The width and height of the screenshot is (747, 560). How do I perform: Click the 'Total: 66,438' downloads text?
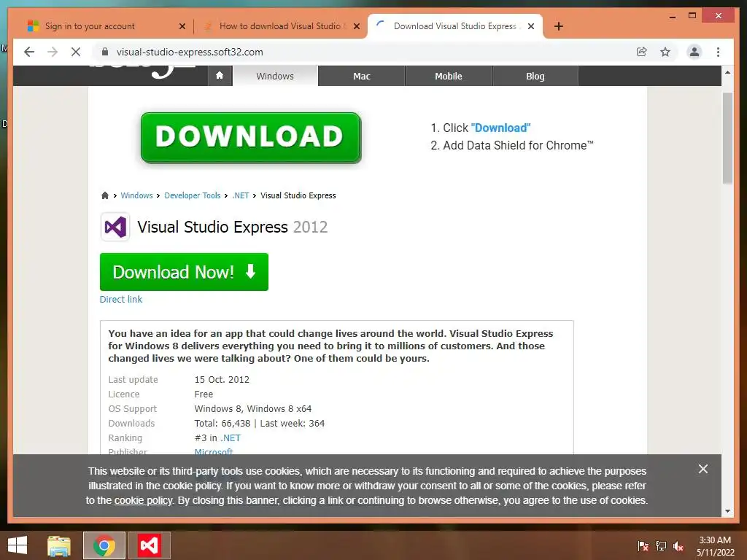[222, 423]
